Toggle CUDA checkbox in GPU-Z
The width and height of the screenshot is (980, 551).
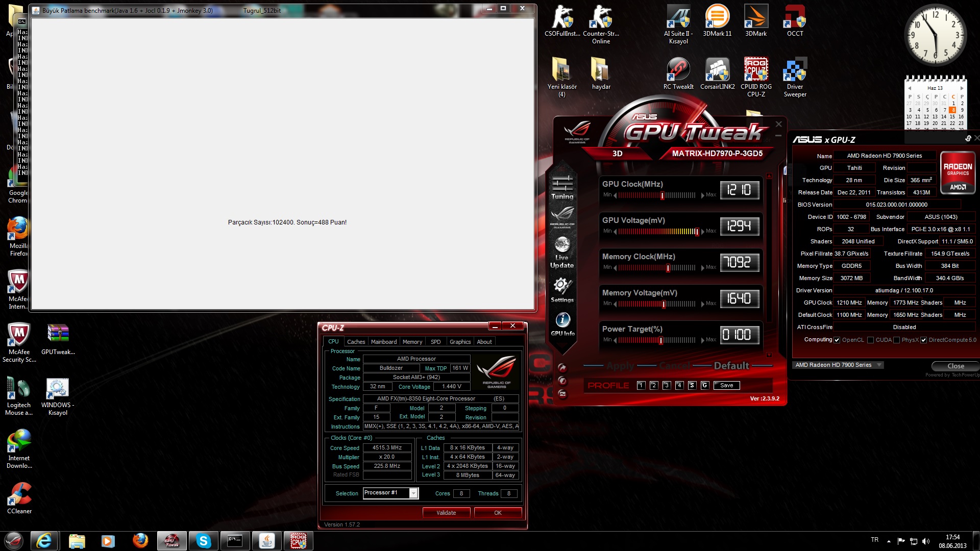pyautogui.click(x=870, y=340)
